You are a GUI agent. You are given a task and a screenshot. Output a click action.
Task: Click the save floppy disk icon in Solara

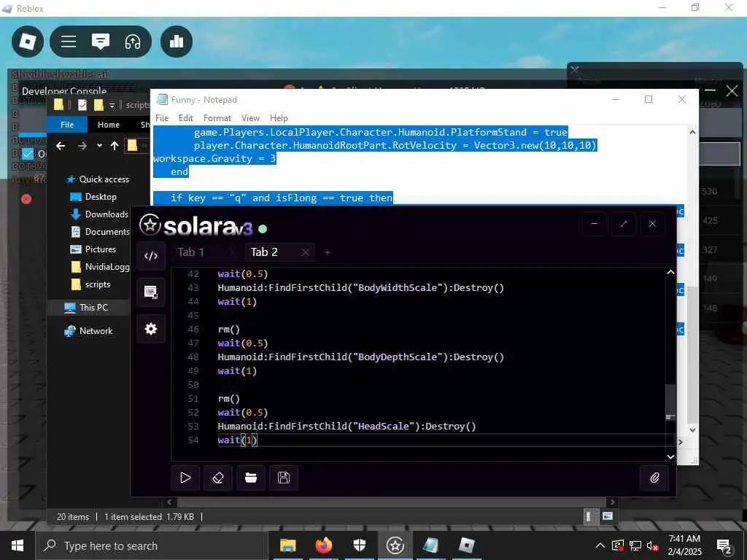pyautogui.click(x=284, y=478)
